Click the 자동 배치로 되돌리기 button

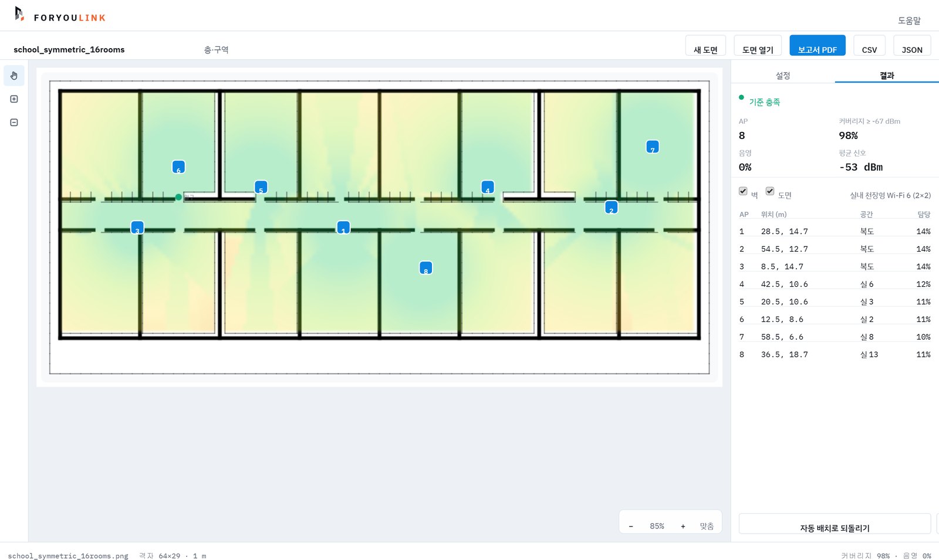(x=835, y=524)
